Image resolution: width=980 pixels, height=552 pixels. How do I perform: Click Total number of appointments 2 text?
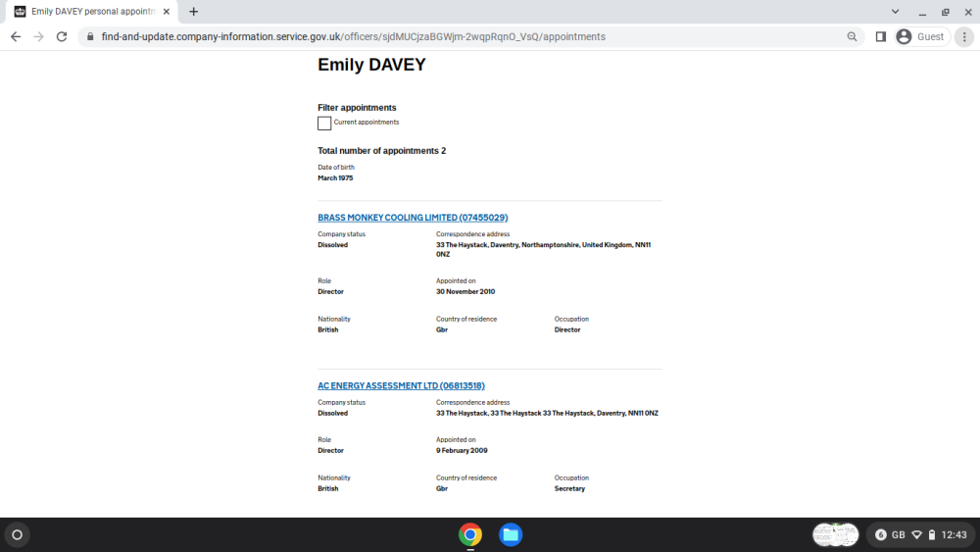(x=382, y=151)
